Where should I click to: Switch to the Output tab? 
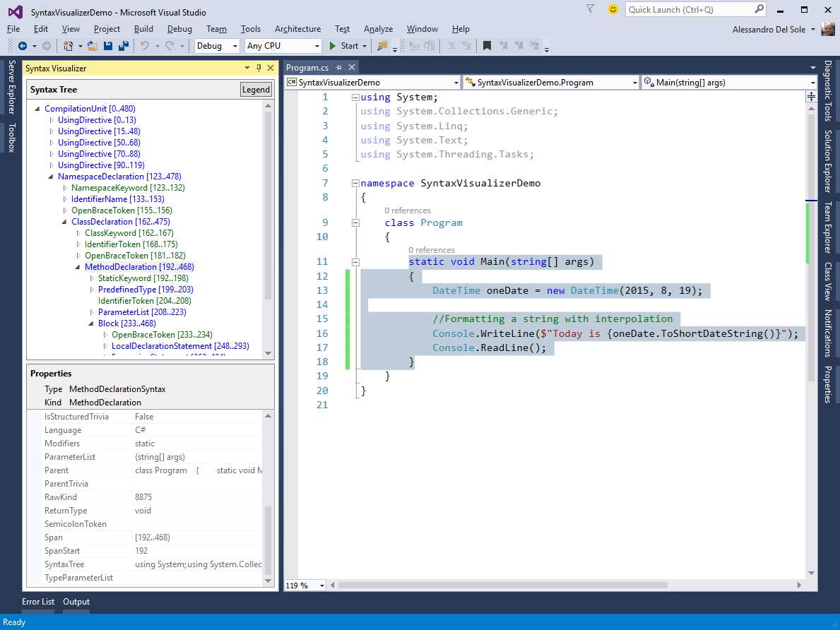76,602
